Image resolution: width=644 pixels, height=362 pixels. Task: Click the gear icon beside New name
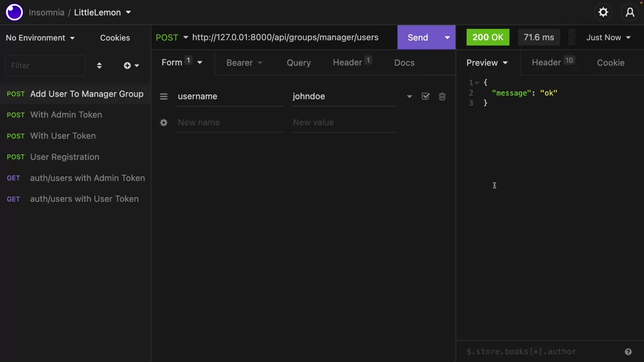(x=164, y=123)
